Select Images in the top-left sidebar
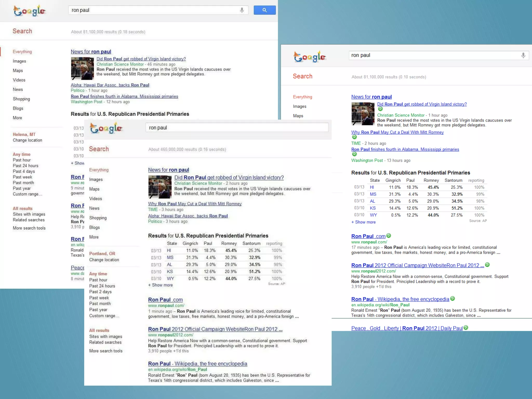This screenshot has width=532, height=399. pos(19,61)
